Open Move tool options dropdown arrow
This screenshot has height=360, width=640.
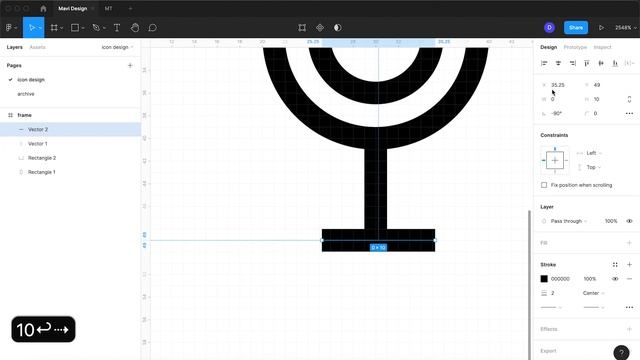click(40, 28)
